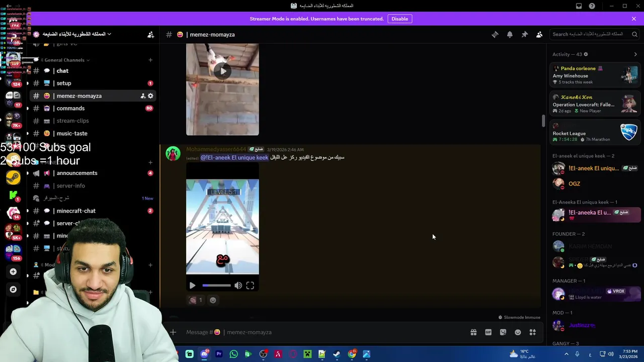Open the attachment plus button

point(173,332)
